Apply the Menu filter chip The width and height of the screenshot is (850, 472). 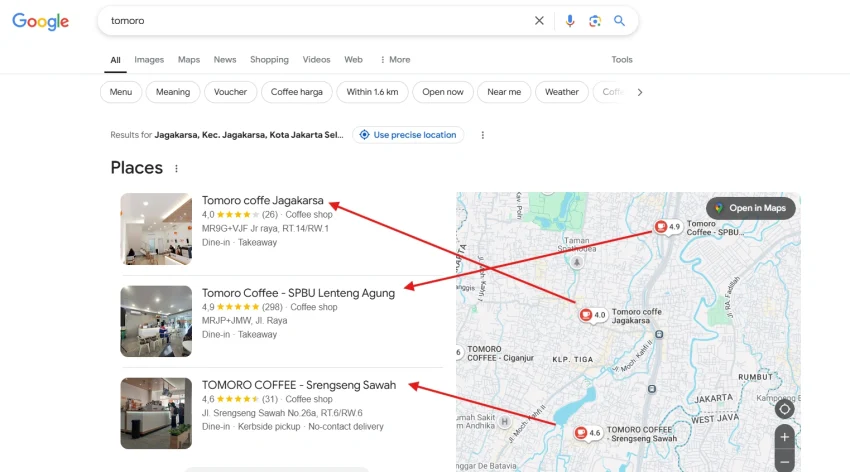click(x=121, y=92)
